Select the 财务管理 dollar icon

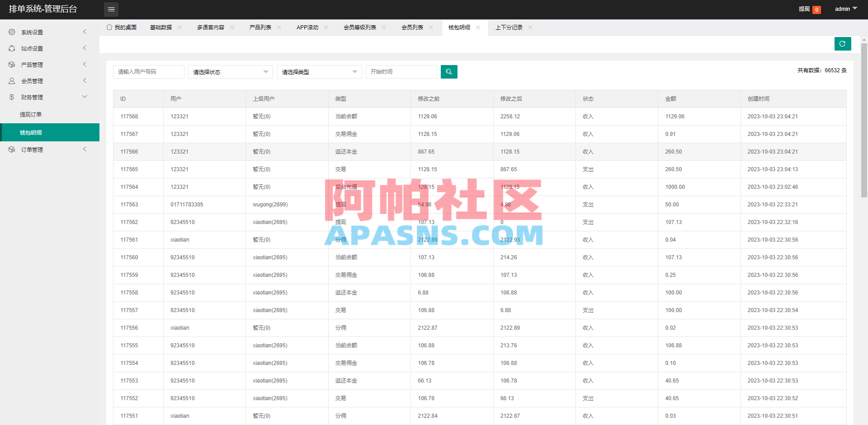click(11, 97)
